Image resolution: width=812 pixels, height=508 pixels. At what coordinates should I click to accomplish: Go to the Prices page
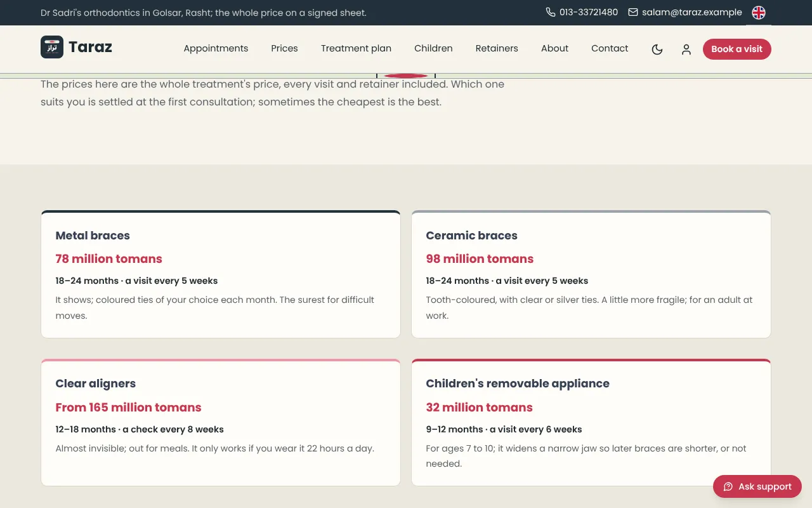[x=284, y=48]
